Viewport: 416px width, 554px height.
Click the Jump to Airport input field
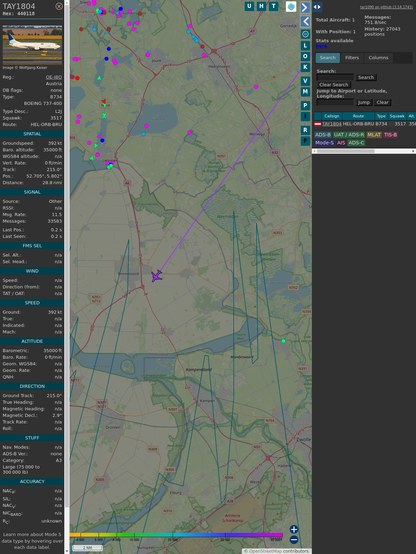coord(335,102)
